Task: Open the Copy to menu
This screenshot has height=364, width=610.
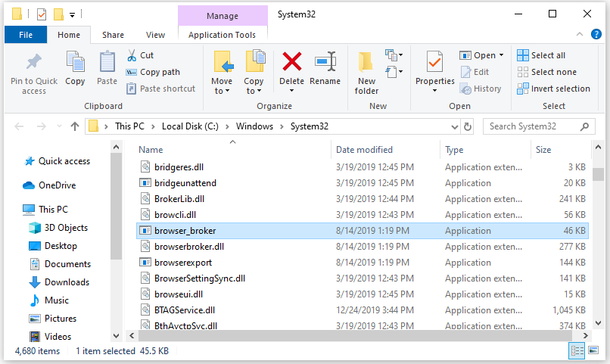Action: [254, 73]
